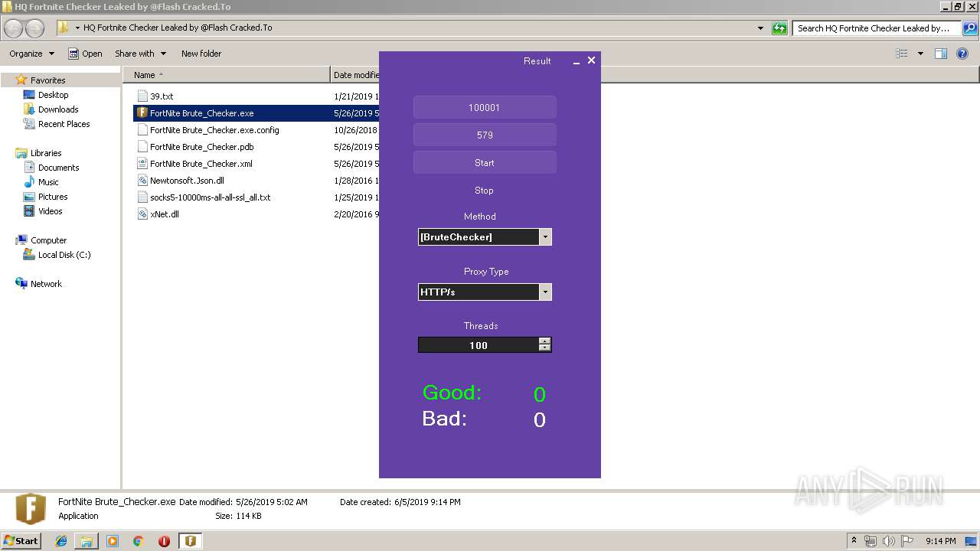Change the folder view icon
The width and height of the screenshot is (980, 551).
click(902, 54)
